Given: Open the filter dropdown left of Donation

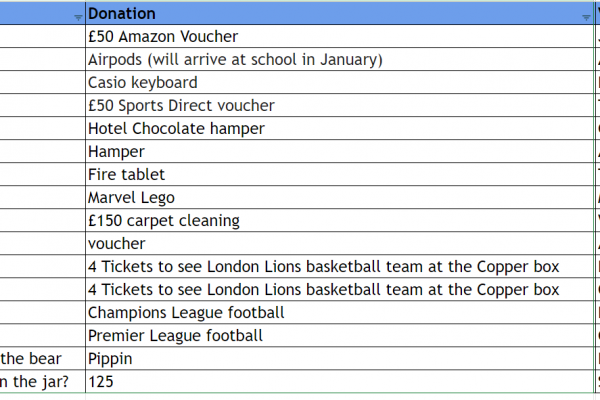Looking at the screenshot, I should 79,17.
